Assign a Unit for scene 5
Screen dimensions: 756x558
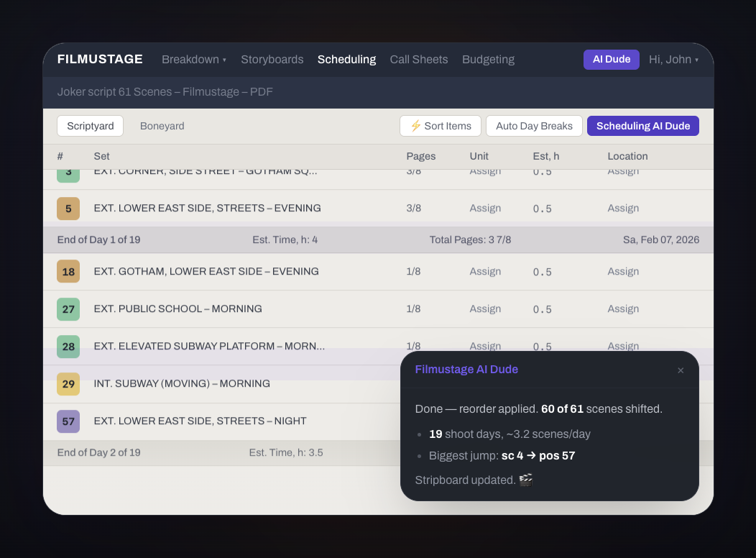click(485, 208)
